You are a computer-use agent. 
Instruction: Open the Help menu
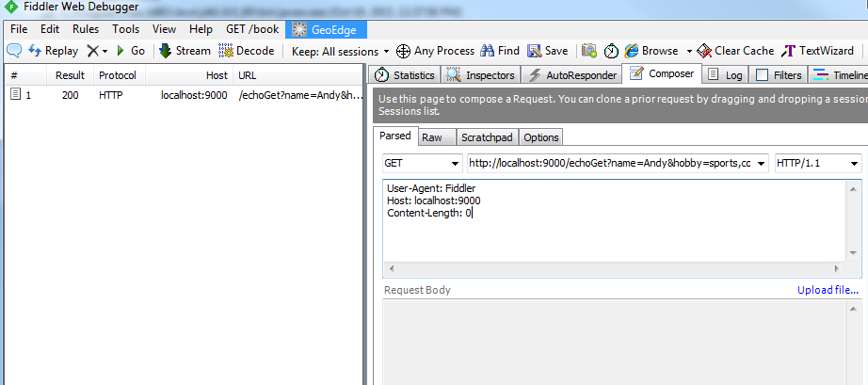pos(201,29)
